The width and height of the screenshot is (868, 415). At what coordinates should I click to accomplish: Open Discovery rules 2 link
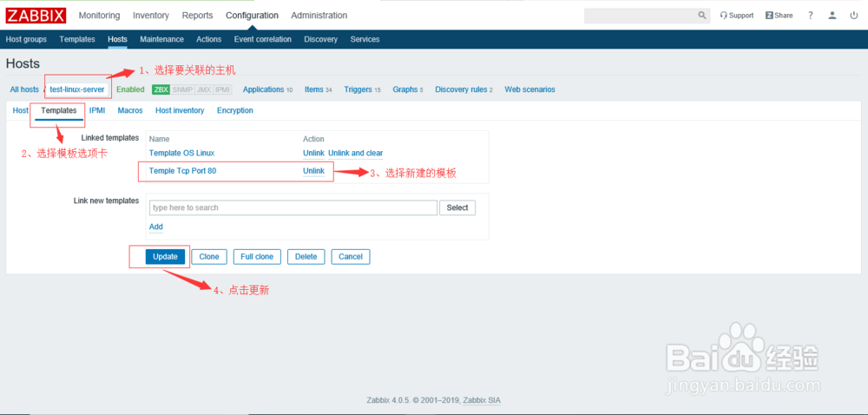pos(464,89)
